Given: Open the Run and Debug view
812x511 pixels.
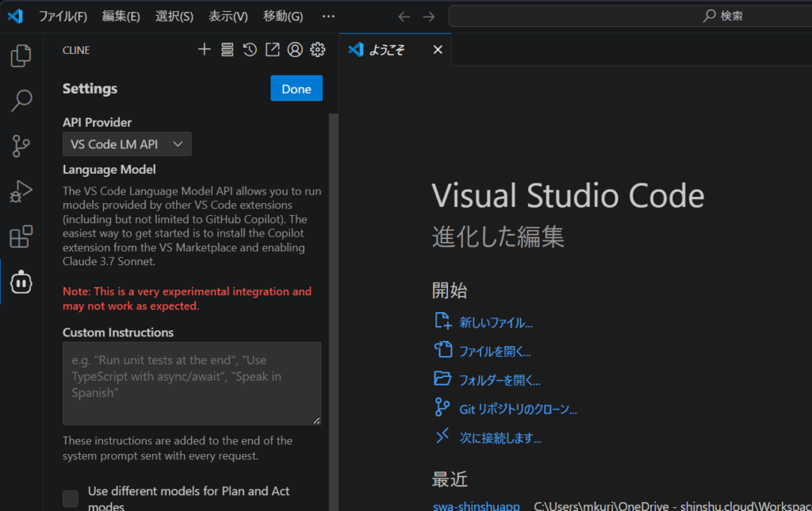Looking at the screenshot, I should tap(21, 191).
